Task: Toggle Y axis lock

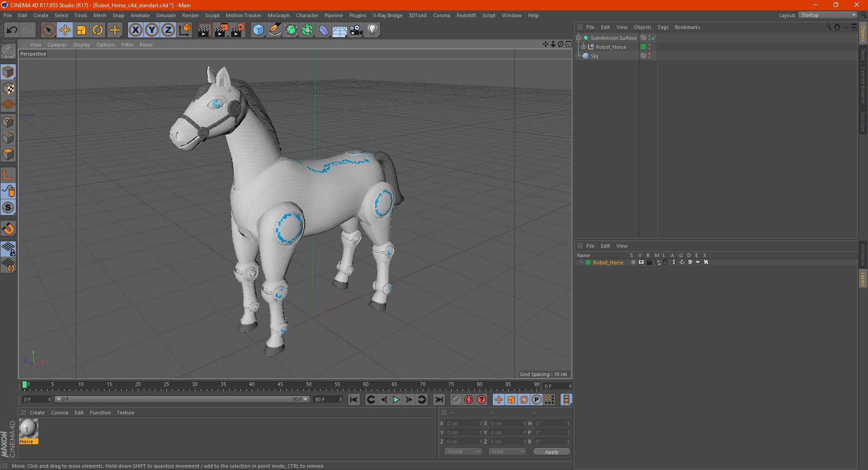Action: (152, 30)
